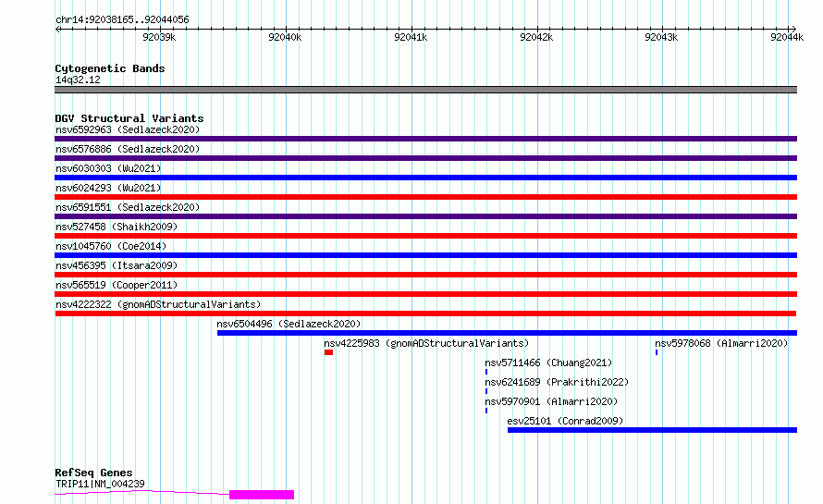Select the blue bar under nsv6504496
This screenshot has width=823, height=504.
507,333
